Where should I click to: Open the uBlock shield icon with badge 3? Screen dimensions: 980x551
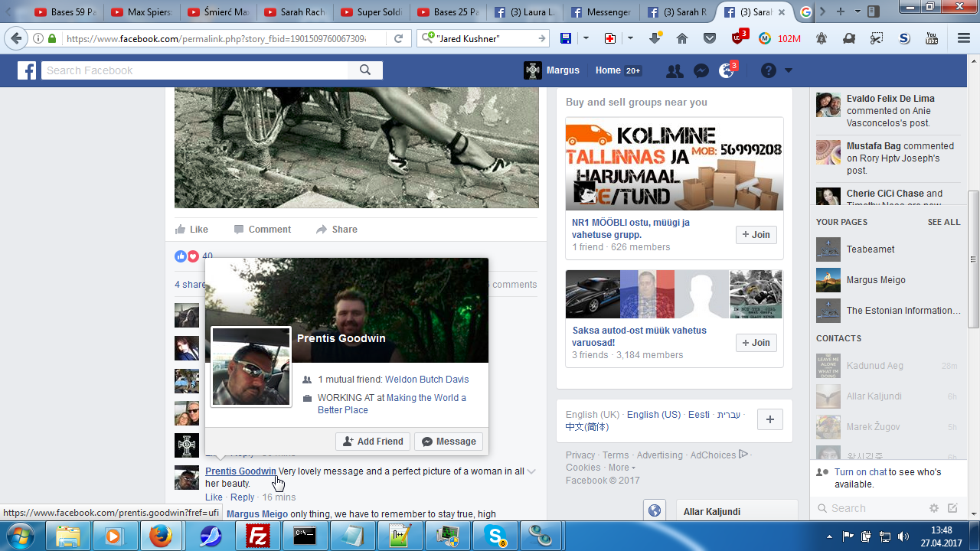[739, 37]
